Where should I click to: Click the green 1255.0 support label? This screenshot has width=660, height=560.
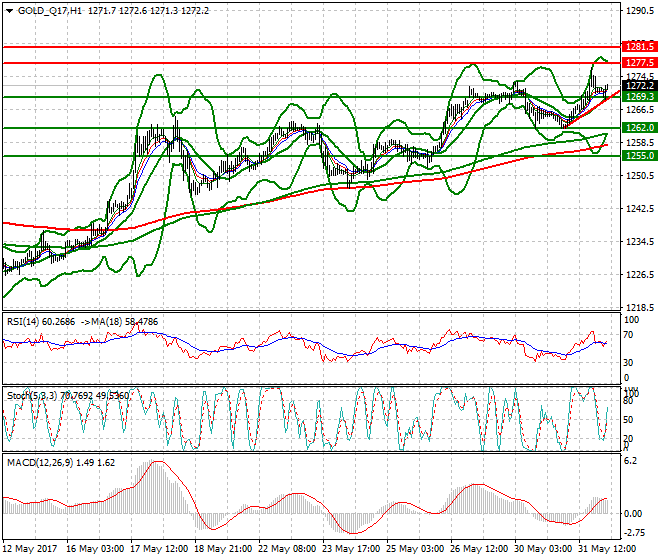(639, 156)
